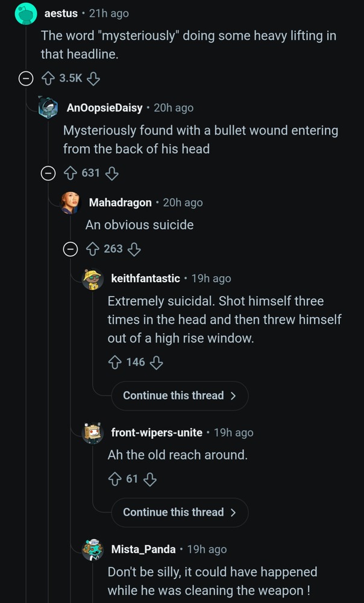Upvote front-wipers-unite's comment
The image size is (364, 603).
tap(115, 479)
